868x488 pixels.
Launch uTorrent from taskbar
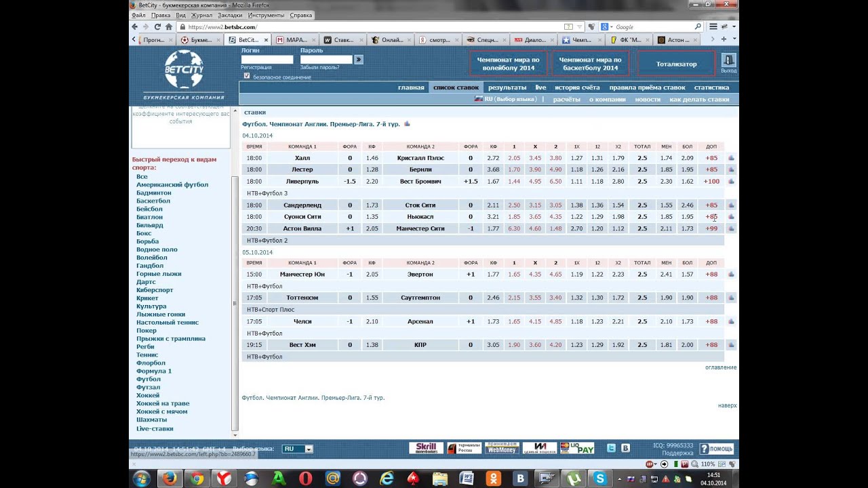click(574, 479)
